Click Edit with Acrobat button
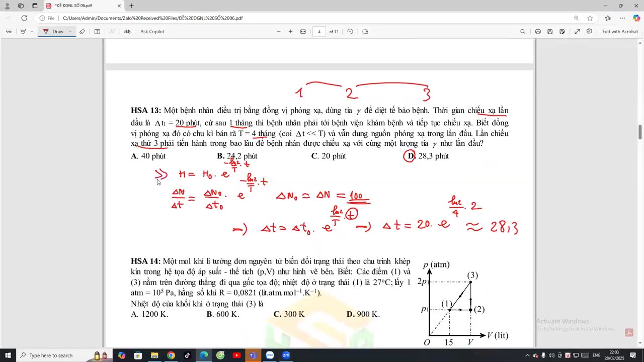 pyautogui.click(x=620, y=31)
